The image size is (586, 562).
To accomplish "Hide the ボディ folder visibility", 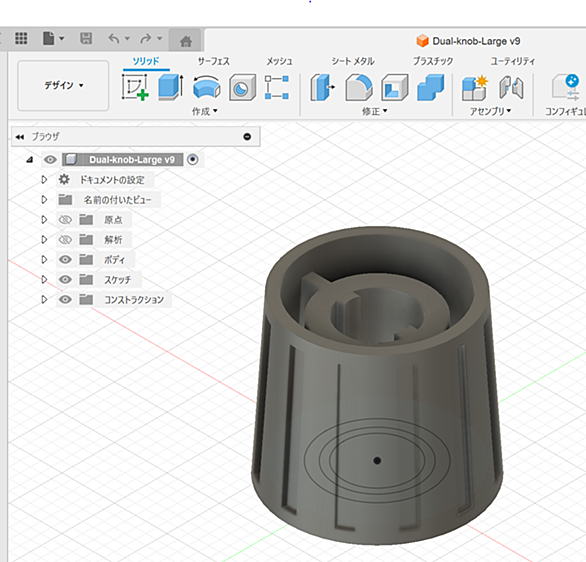I will point(65,259).
